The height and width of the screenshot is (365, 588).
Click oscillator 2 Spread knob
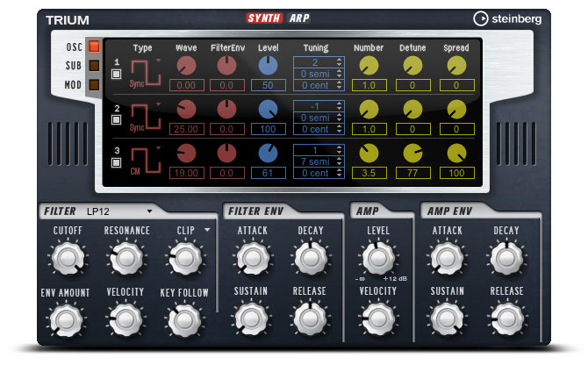point(456,110)
